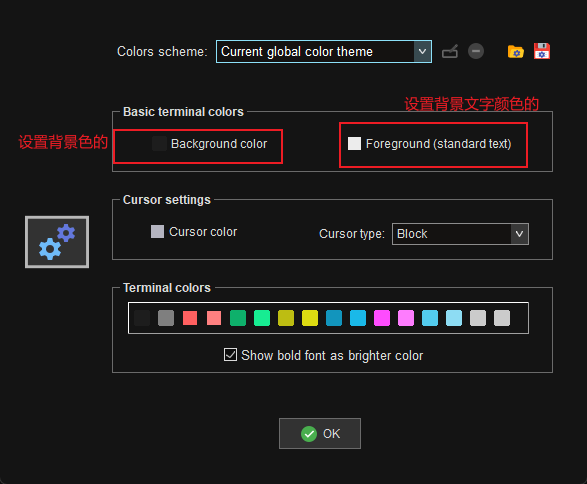Open the Colors scheme dropdown

pyautogui.click(x=324, y=51)
